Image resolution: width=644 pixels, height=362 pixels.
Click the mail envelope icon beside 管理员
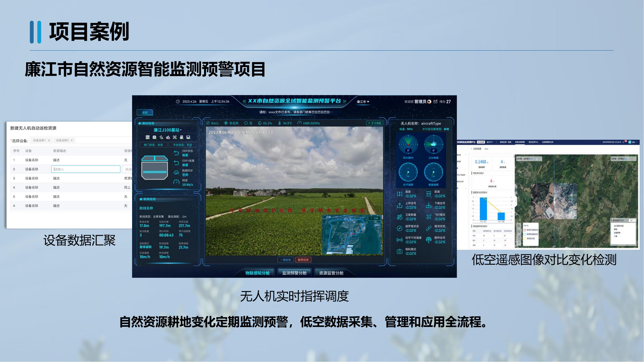tap(435, 101)
